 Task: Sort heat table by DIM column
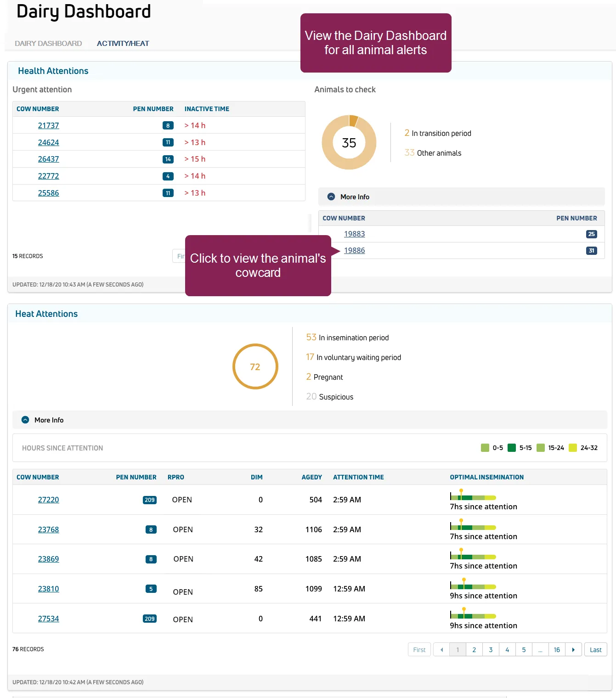click(256, 477)
